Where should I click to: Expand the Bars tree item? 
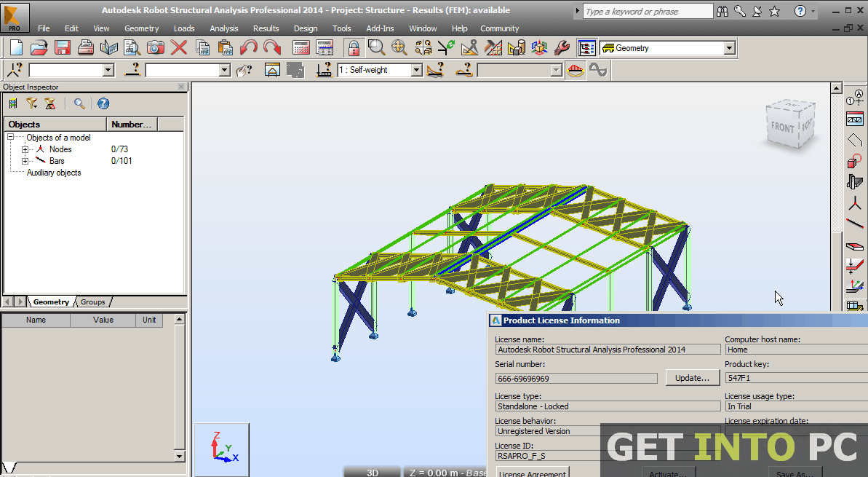(25, 161)
